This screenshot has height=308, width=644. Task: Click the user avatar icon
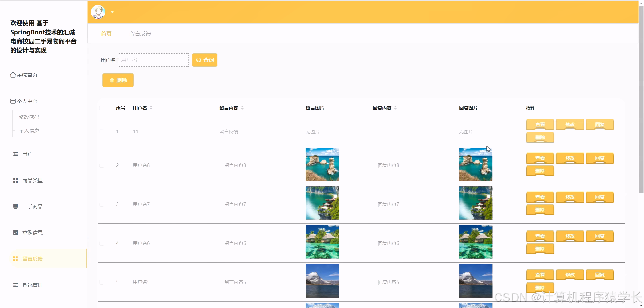pyautogui.click(x=98, y=12)
